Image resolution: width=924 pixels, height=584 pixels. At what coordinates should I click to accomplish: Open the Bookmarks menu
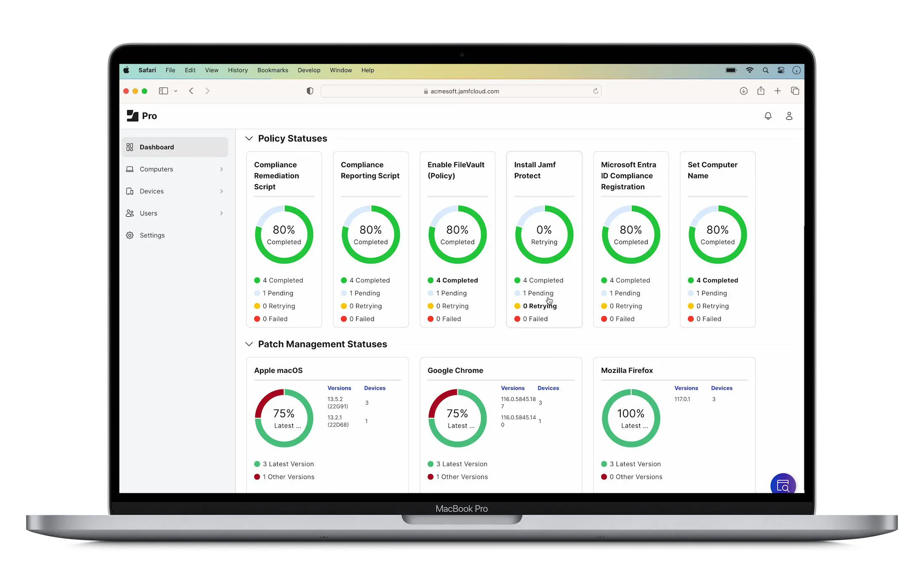(273, 70)
